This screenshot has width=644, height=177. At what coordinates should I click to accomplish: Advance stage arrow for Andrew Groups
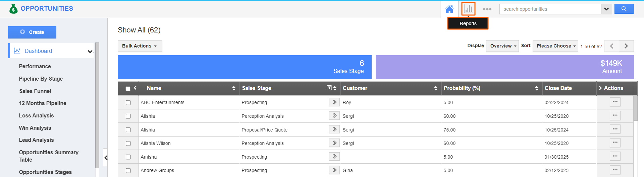click(x=334, y=170)
